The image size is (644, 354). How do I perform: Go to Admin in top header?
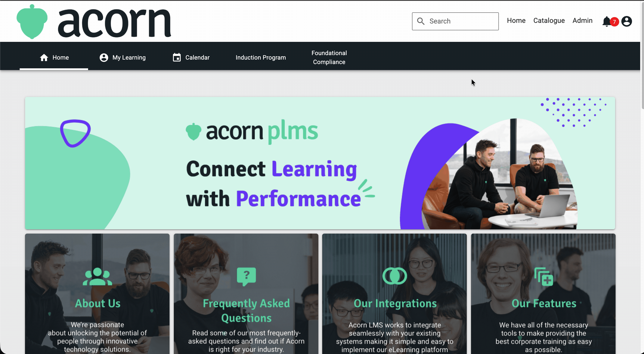(x=582, y=21)
